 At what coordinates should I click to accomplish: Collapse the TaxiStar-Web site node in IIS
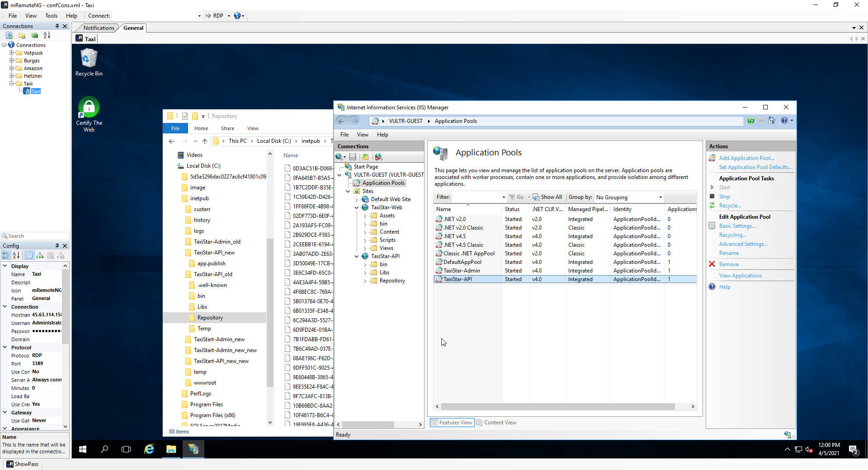(x=357, y=207)
